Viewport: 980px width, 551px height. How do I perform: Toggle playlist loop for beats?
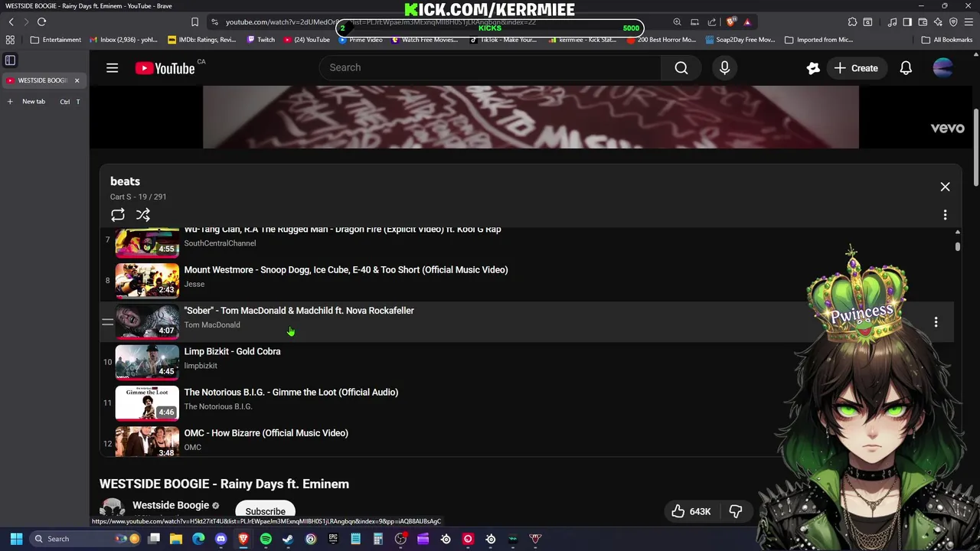click(117, 215)
